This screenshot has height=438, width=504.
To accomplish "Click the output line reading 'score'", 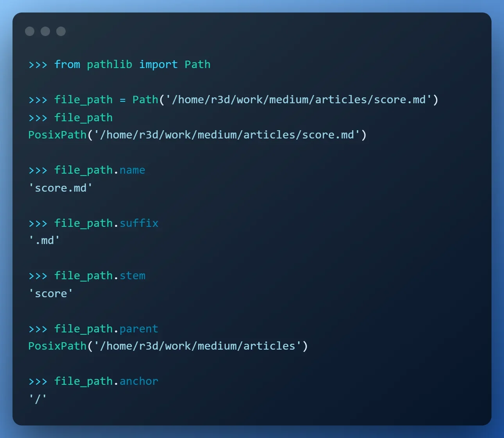I will (51, 293).
